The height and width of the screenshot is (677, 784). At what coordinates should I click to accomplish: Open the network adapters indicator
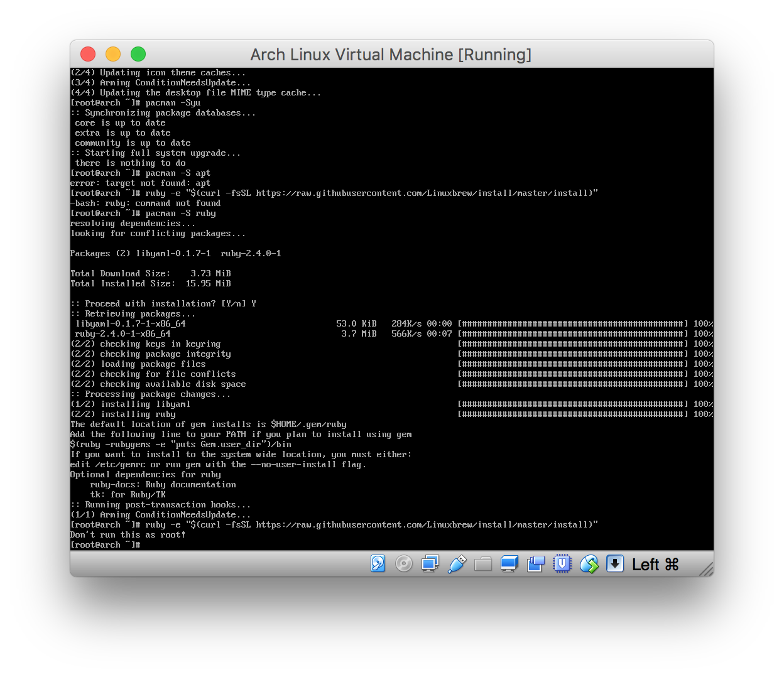430,564
